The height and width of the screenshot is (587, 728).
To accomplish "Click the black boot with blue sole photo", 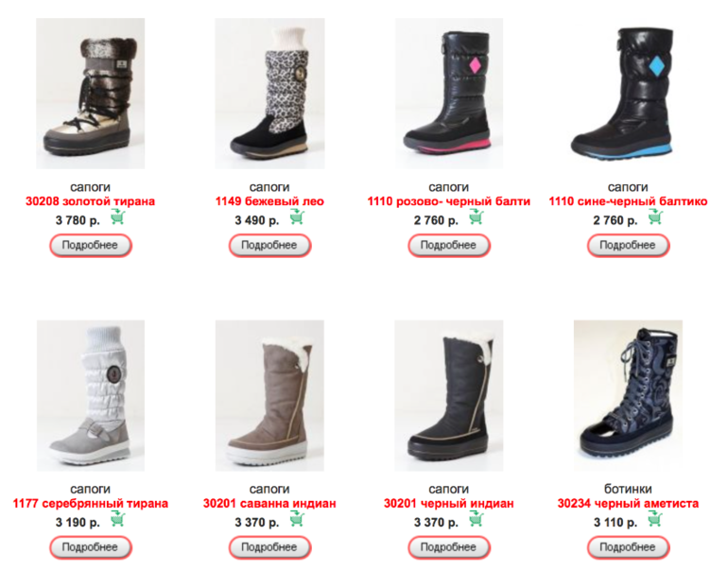I will (628, 94).
